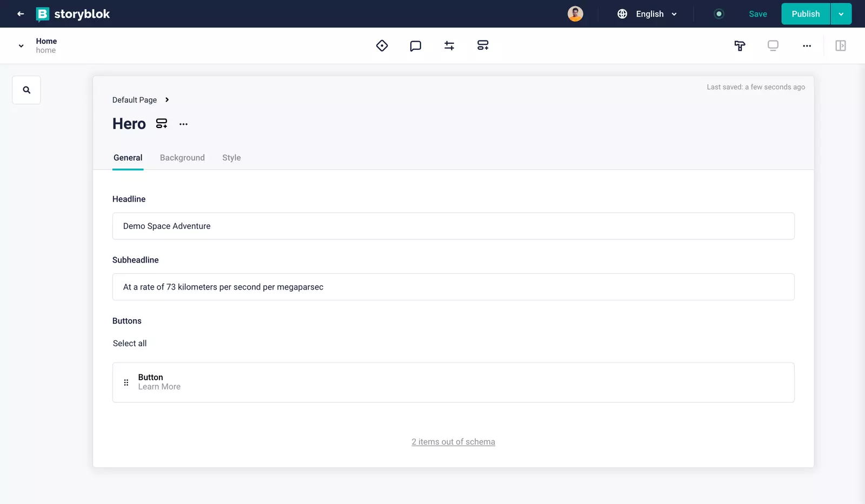Click the back arrow in header
The height and width of the screenshot is (504, 865).
tap(21, 14)
